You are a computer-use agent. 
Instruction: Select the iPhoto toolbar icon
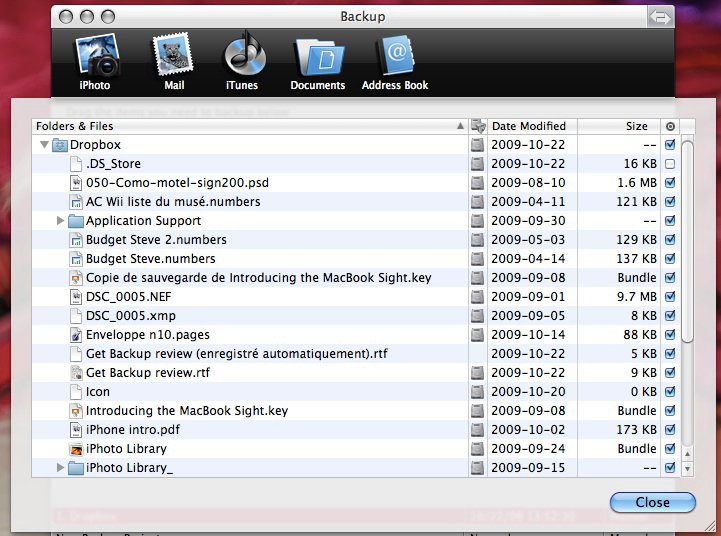pyautogui.click(x=101, y=58)
